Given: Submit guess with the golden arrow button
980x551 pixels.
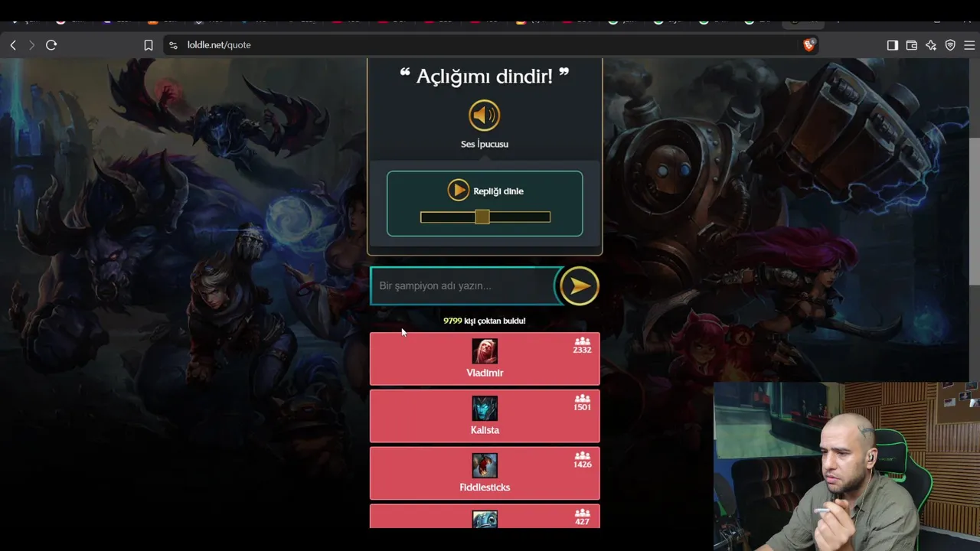Looking at the screenshot, I should pyautogui.click(x=580, y=286).
